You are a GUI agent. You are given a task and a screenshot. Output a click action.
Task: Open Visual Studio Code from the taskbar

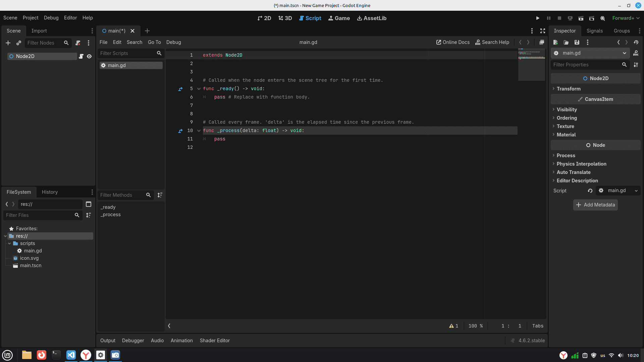pos(71,355)
